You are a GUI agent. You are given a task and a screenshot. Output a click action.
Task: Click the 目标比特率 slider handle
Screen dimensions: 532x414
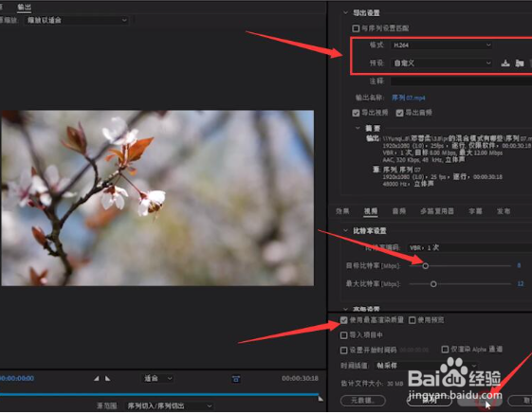(x=426, y=266)
